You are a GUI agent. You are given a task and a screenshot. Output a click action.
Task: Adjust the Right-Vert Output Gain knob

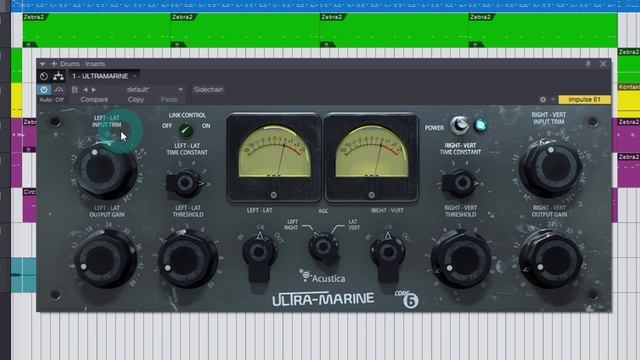551,259
